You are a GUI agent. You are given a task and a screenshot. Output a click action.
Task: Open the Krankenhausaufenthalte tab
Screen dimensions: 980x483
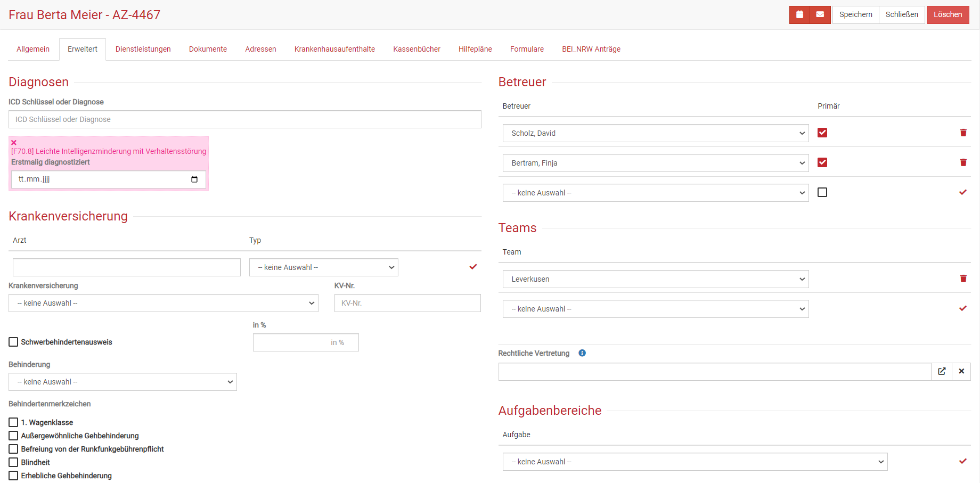coord(334,49)
